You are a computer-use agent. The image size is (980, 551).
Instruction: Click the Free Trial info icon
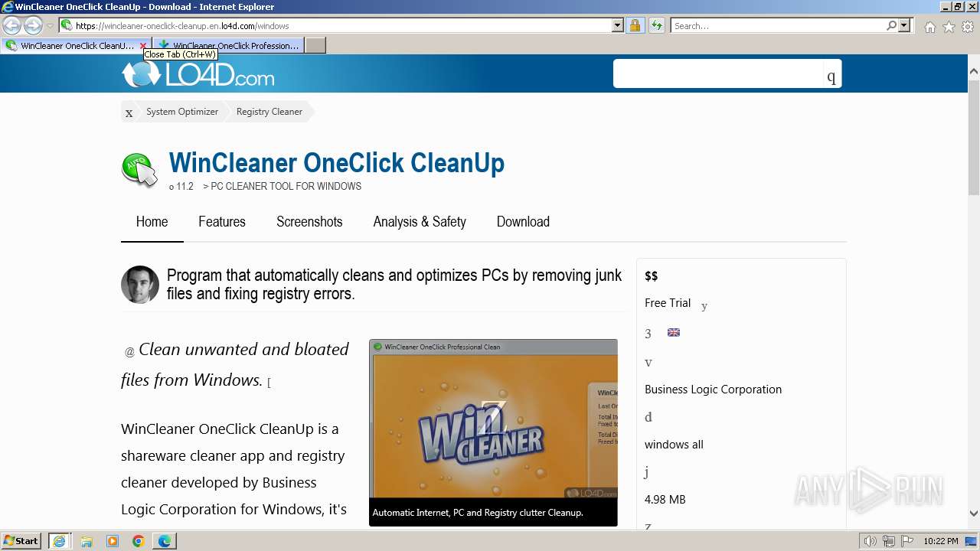tap(704, 306)
